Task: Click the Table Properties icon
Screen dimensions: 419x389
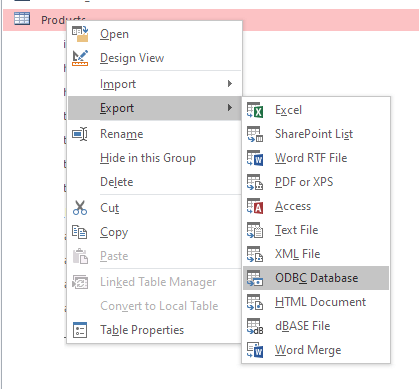Action: [x=80, y=330]
